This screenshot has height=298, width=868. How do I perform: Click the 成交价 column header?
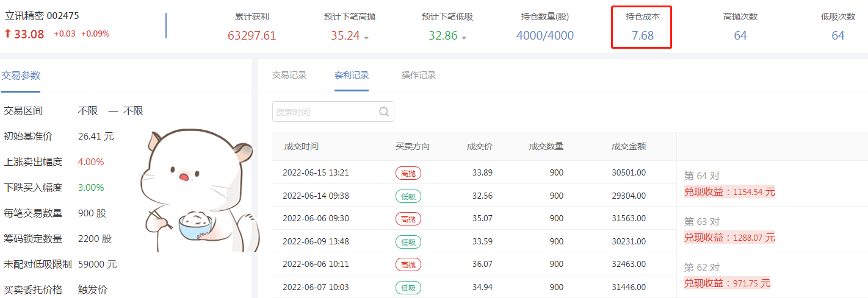click(480, 146)
